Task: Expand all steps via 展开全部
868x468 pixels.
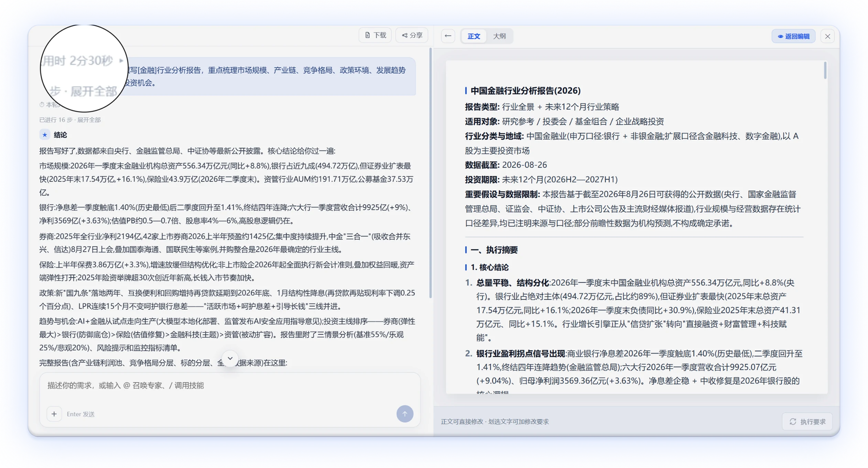Action: point(89,120)
